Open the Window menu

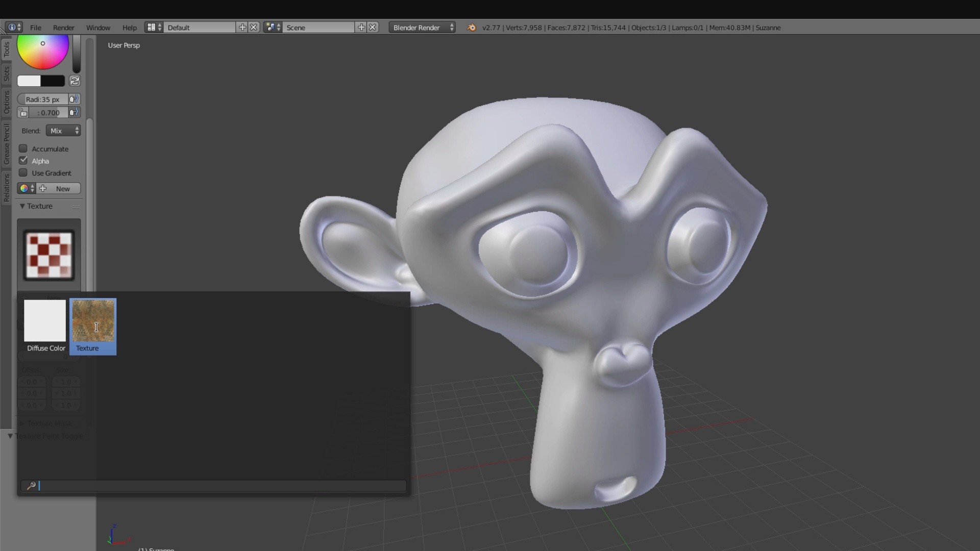[x=98, y=28]
